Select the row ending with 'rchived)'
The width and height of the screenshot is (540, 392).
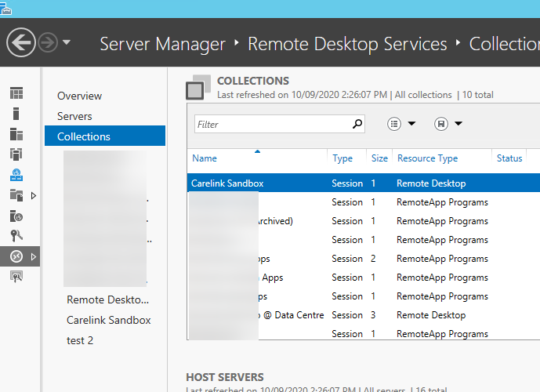(x=364, y=221)
